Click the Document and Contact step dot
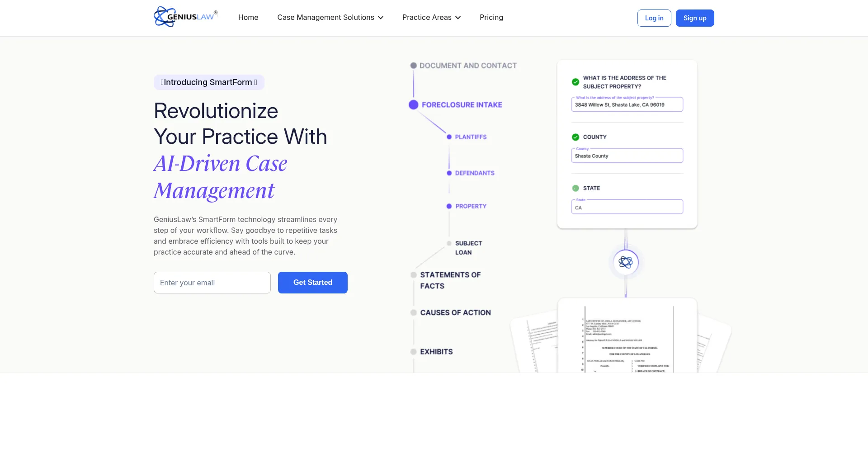 pyautogui.click(x=413, y=66)
